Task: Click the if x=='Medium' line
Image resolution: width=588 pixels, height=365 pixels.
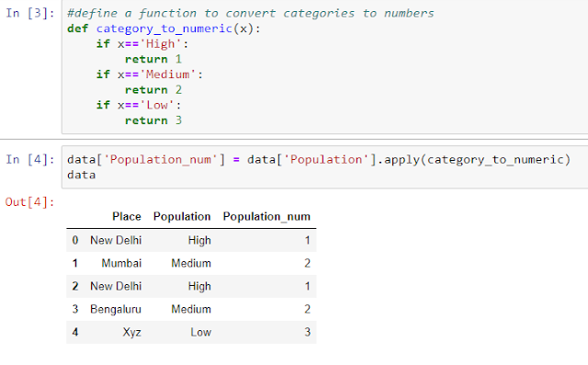Action: pos(149,74)
